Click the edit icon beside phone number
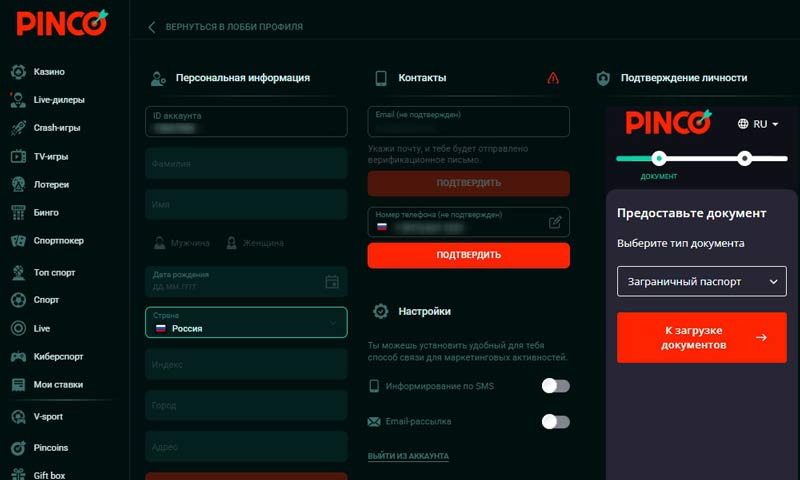Screen dimensions: 800x480 pyautogui.click(x=555, y=222)
